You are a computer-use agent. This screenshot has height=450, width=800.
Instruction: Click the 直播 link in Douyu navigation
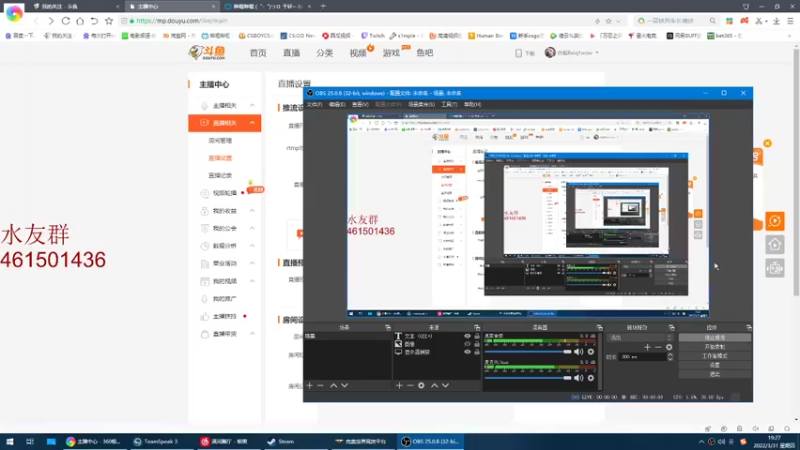[x=291, y=53]
